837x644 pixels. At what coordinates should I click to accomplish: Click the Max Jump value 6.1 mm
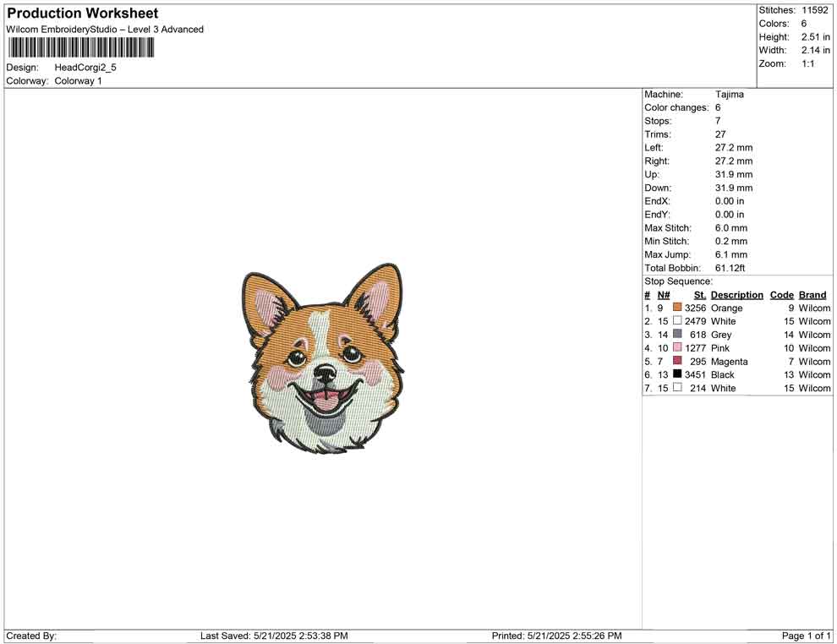pyautogui.click(x=731, y=254)
